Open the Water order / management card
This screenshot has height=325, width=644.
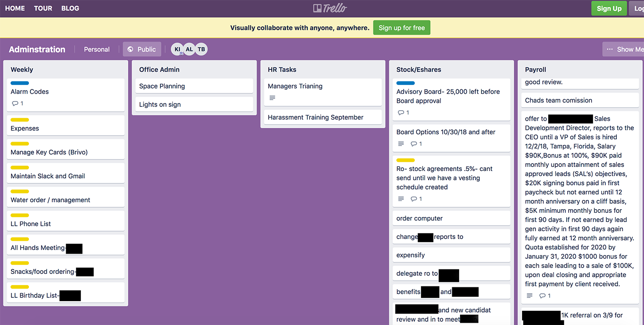click(66, 197)
